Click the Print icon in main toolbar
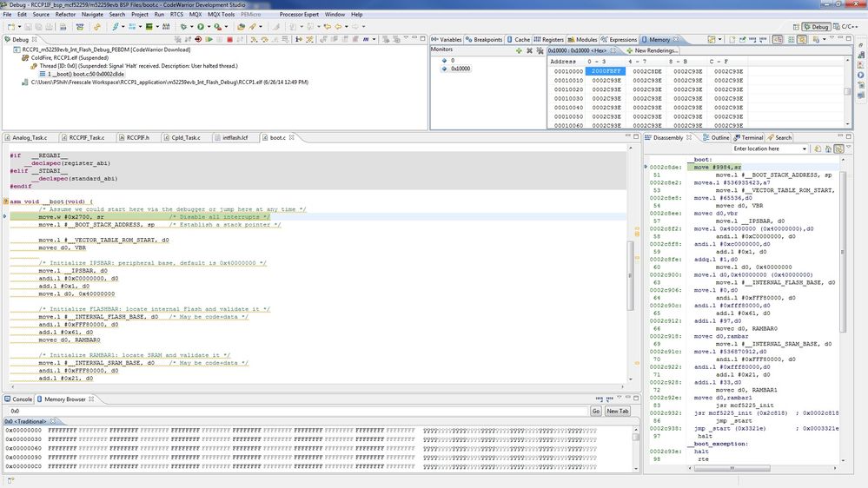 tap(50, 27)
